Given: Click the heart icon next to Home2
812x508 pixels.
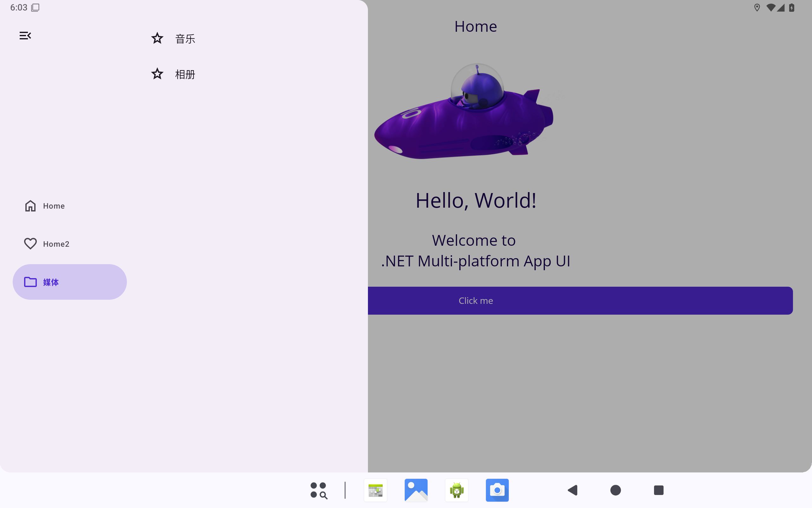Looking at the screenshot, I should pyautogui.click(x=30, y=244).
